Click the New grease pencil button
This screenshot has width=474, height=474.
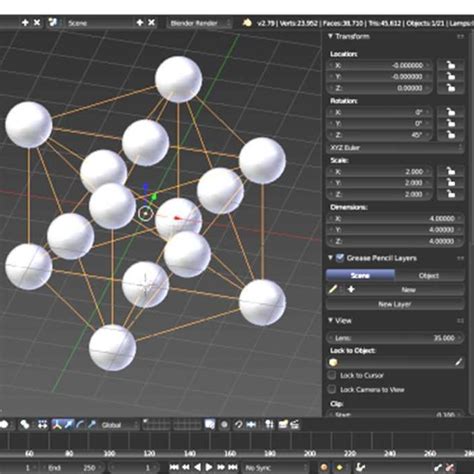(409, 290)
